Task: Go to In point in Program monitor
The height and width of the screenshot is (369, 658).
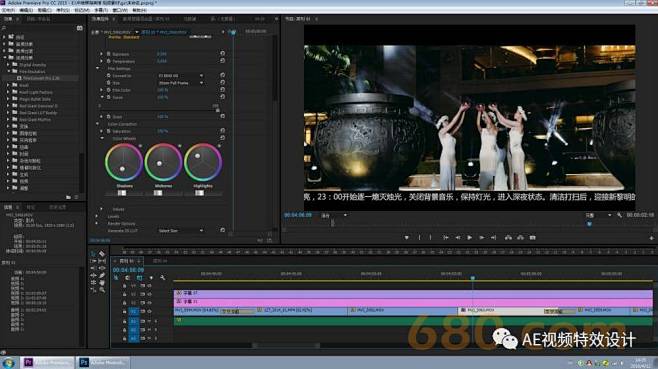Action: (446, 238)
